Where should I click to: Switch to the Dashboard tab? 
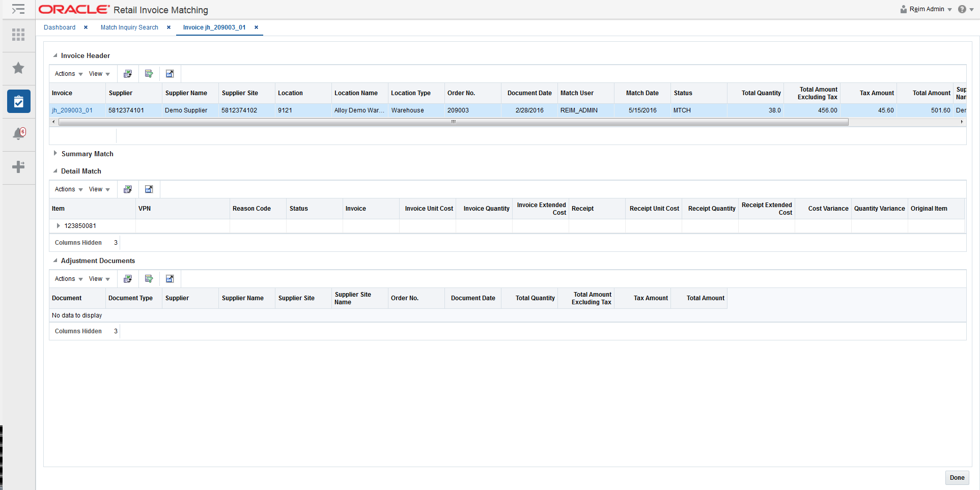59,27
